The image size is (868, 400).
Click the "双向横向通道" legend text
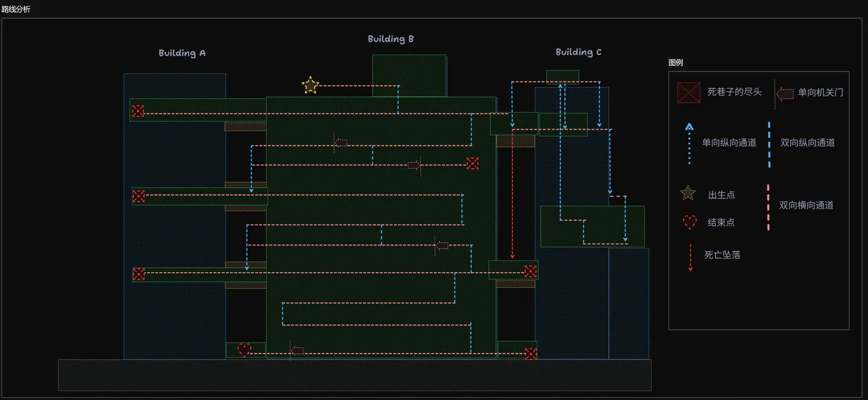[x=807, y=205]
